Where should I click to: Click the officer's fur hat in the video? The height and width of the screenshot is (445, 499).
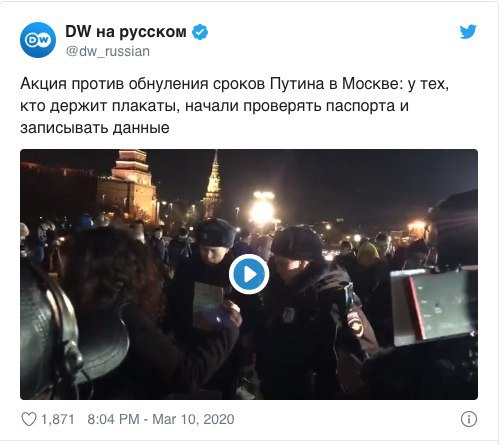(215, 232)
